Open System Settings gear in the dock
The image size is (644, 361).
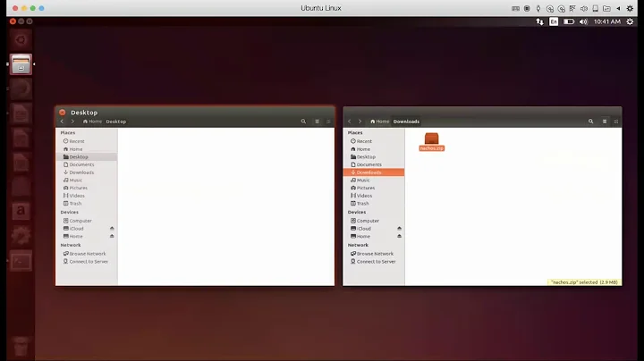(x=21, y=236)
